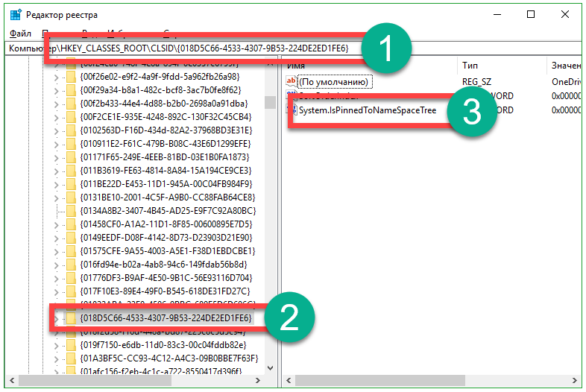
Task: Open the Файл menu
Action: (20, 34)
